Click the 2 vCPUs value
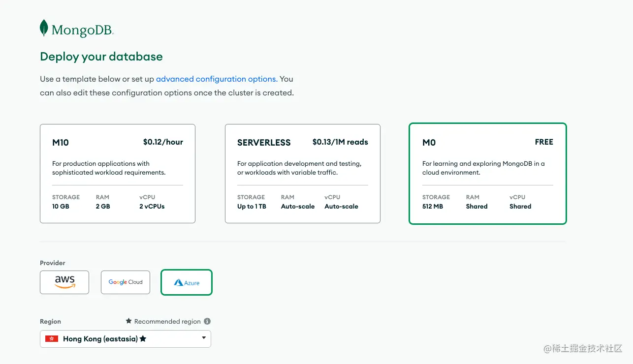The image size is (633, 364). click(152, 207)
